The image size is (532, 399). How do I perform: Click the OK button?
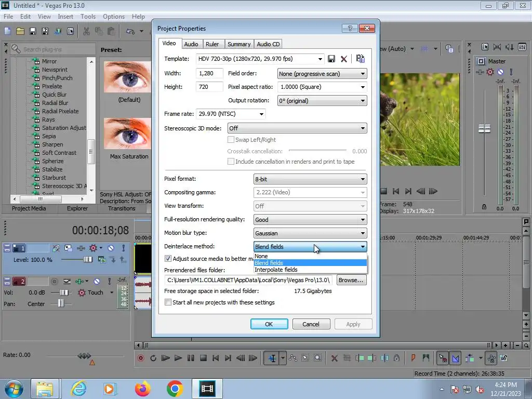(269, 324)
